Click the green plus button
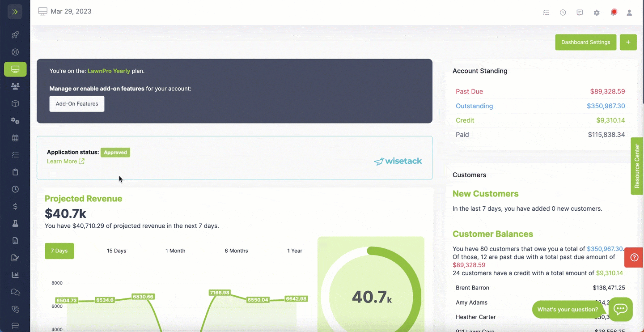Screen dimensions: 644x332 (628, 43)
